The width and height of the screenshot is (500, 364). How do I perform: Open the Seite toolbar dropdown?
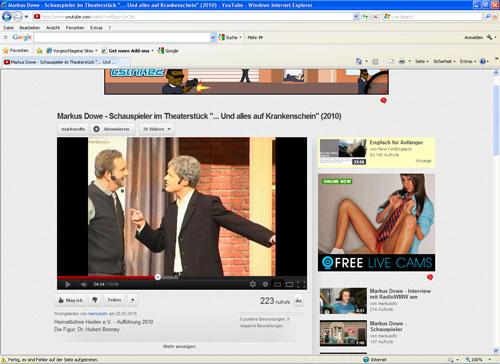click(421, 61)
